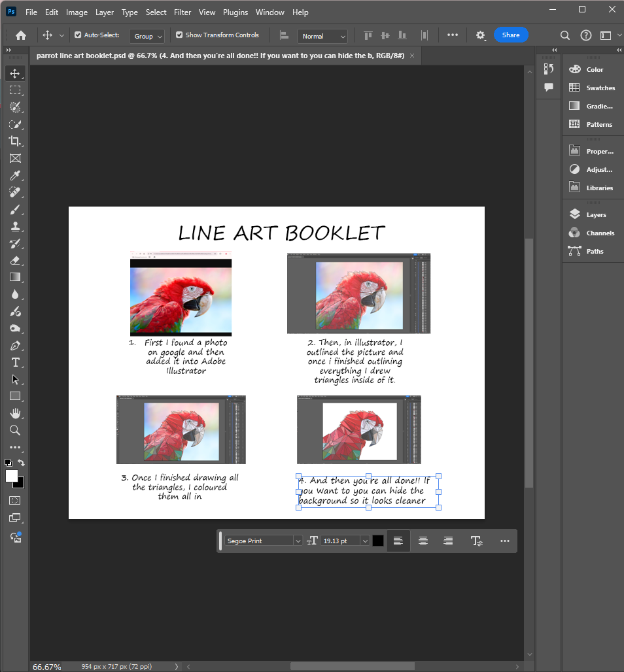Select the Eraser tool
This screenshot has height=672, width=624.
[x=15, y=260]
